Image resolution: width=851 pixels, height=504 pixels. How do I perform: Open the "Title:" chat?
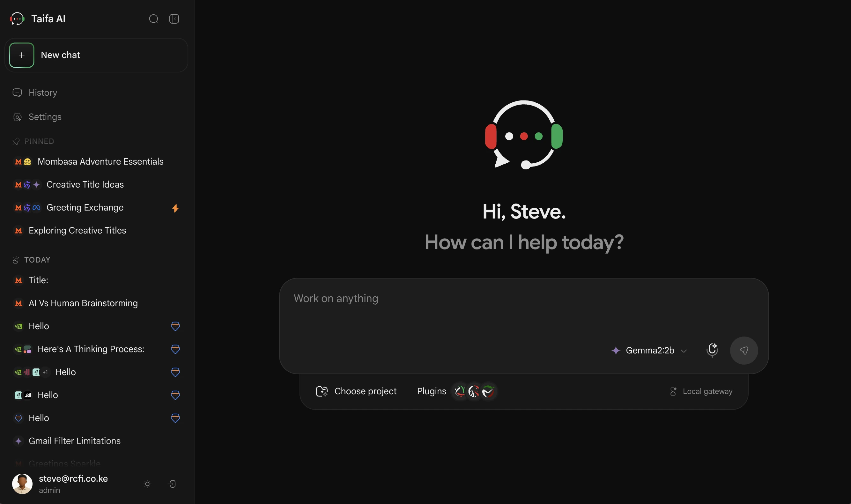[97, 280]
